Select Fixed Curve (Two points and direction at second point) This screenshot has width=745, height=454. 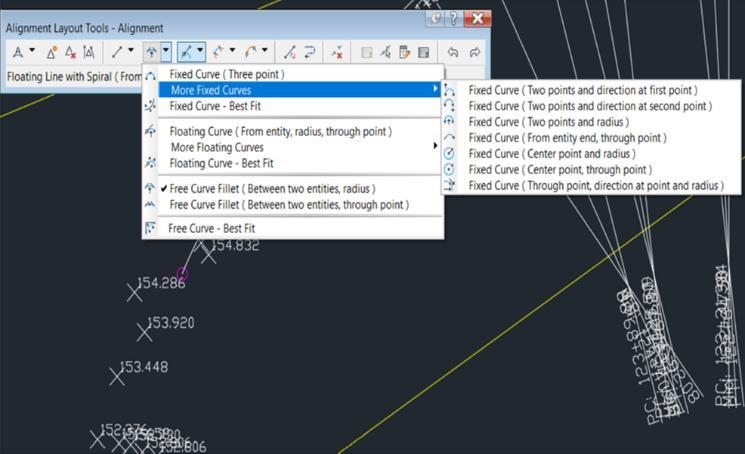[591, 106]
